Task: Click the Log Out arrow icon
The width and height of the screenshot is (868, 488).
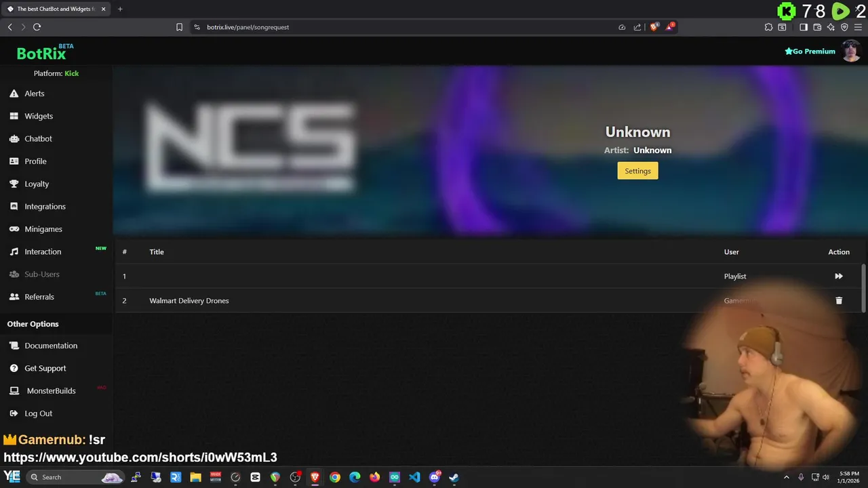Action: tap(14, 413)
